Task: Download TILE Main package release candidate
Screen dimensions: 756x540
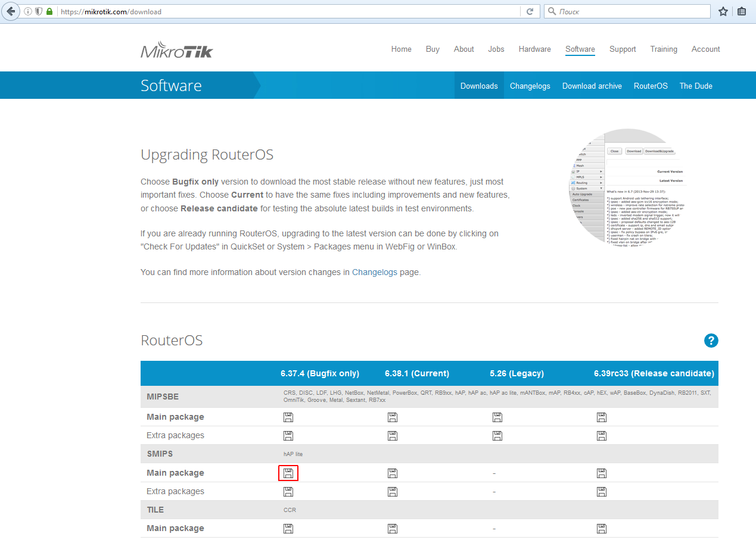Action: pos(601,529)
